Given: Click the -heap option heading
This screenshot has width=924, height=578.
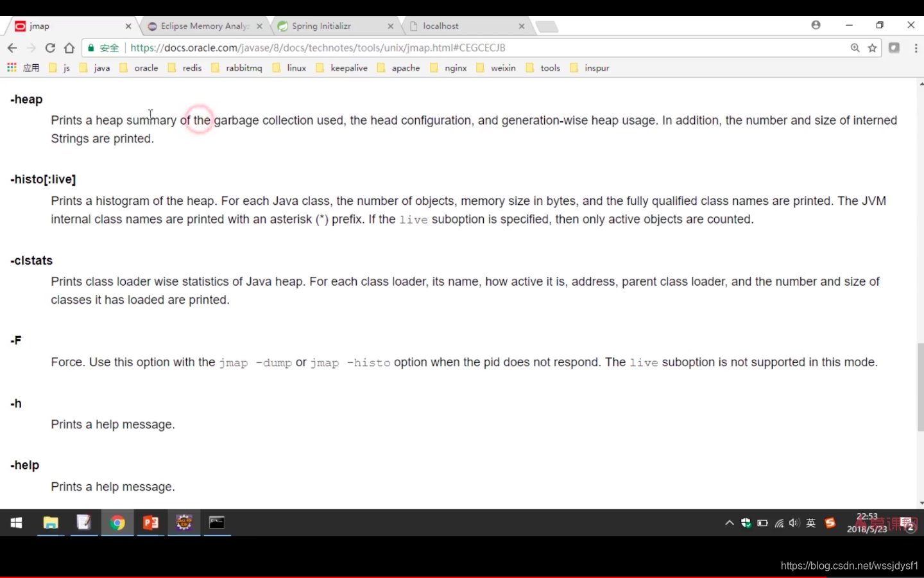Looking at the screenshot, I should pos(26,100).
